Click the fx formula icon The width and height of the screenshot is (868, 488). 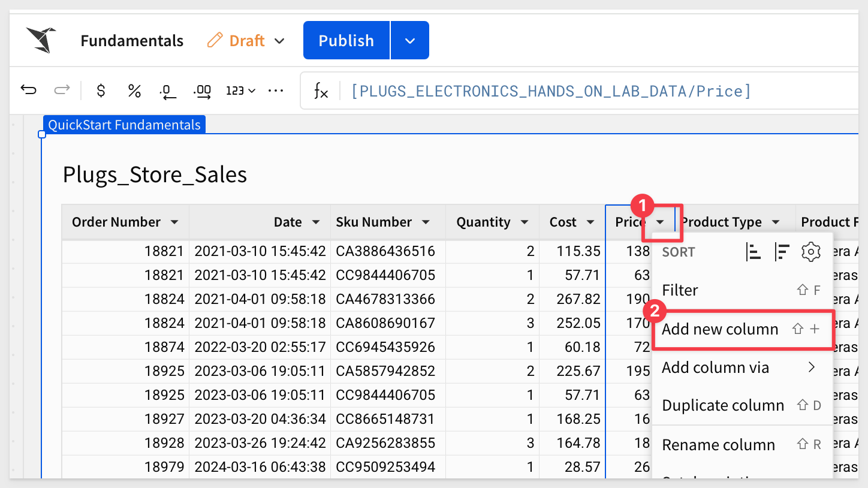point(321,91)
